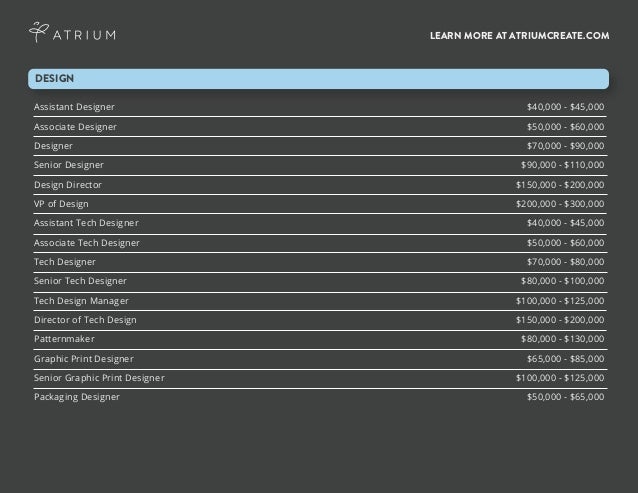Click the Tech Design Manager salary '$100,000 - $125,000'
This screenshot has height=493, width=638.
pyautogui.click(x=560, y=301)
